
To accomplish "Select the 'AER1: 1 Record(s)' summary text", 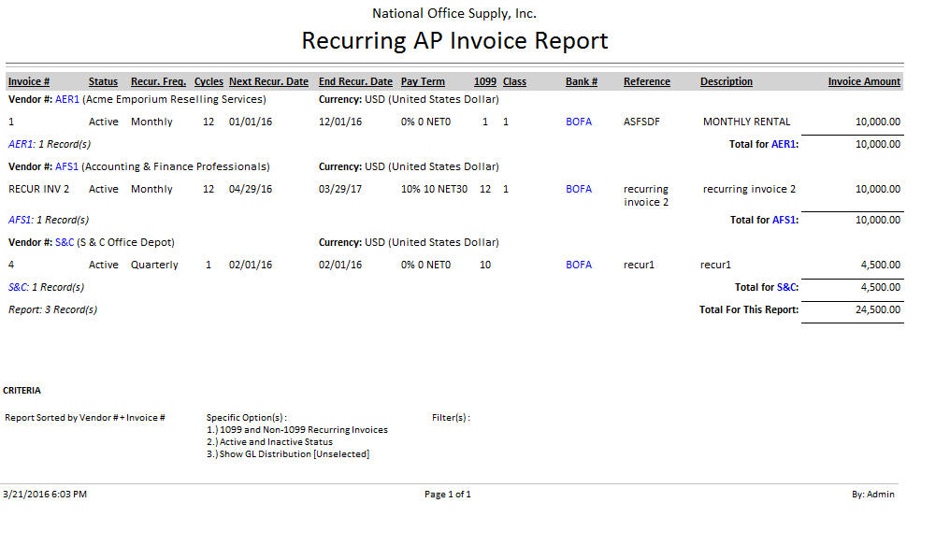I will click(49, 144).
